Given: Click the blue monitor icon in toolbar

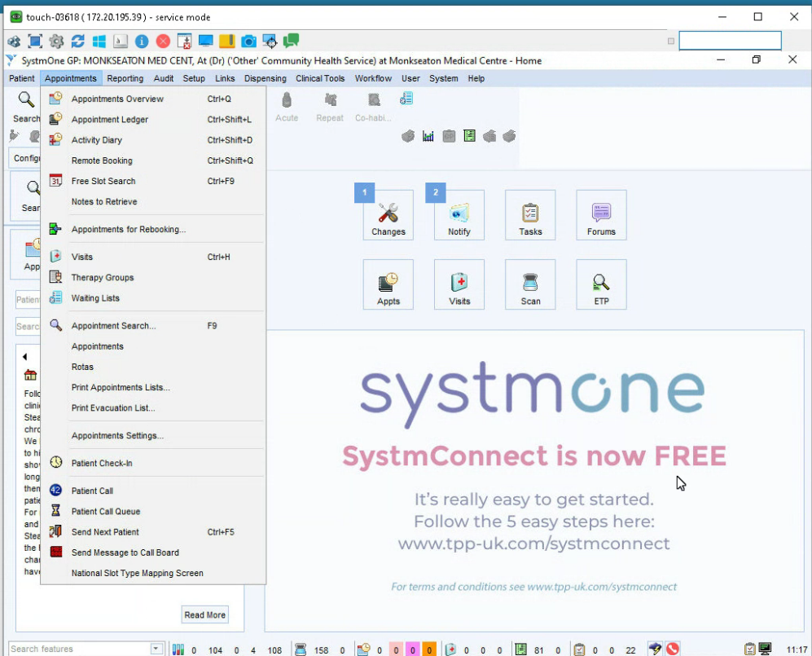Looking at the screenshot, I should [x=205, y=41].
